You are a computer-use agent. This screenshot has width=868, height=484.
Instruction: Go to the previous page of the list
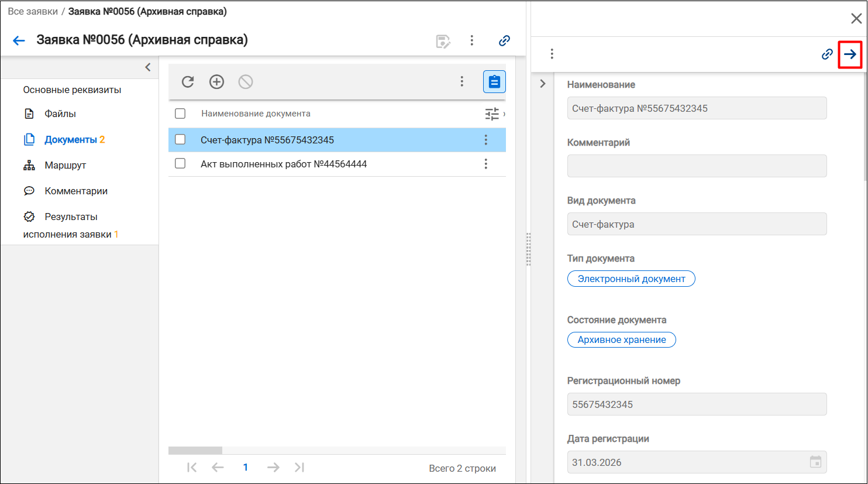[x=218, y=467]
